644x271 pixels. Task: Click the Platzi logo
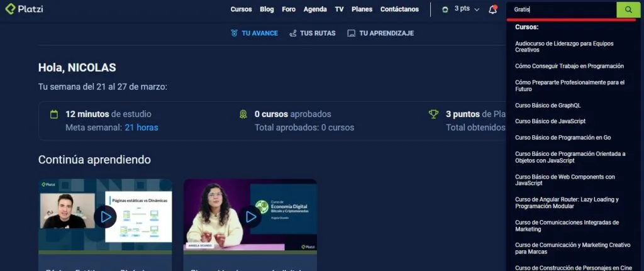[24, 9]
